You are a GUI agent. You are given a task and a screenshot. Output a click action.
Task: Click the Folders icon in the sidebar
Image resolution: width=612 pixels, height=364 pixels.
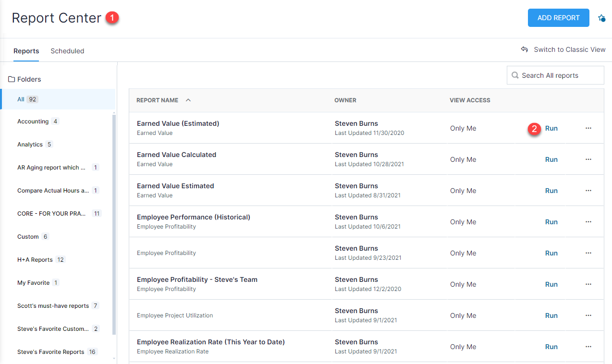[12, 79]
